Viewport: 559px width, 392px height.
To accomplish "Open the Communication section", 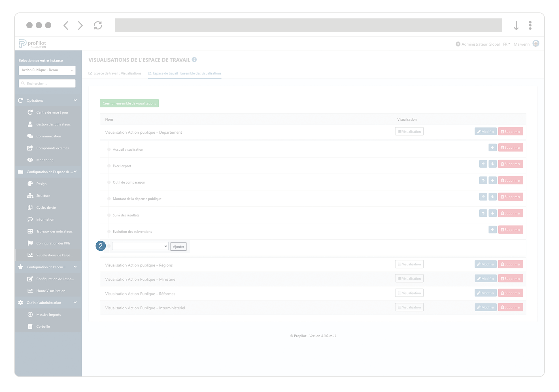I will (48, 136).
